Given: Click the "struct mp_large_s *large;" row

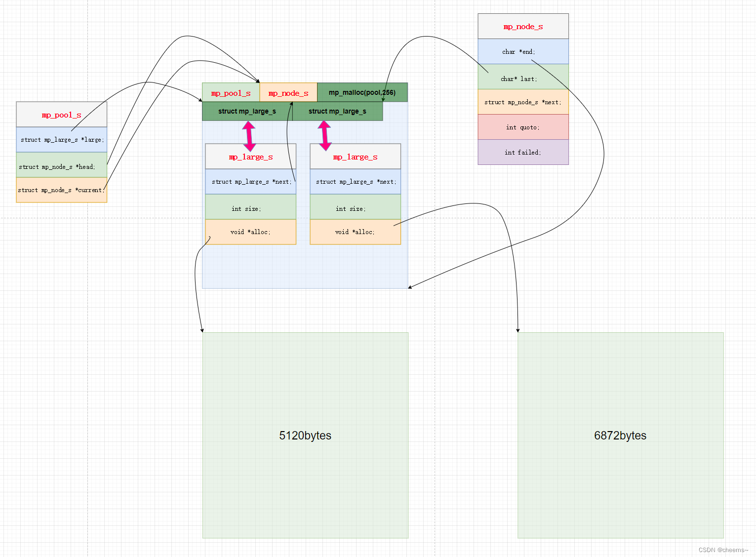Looking at the screenshot, I should (62, 140).
